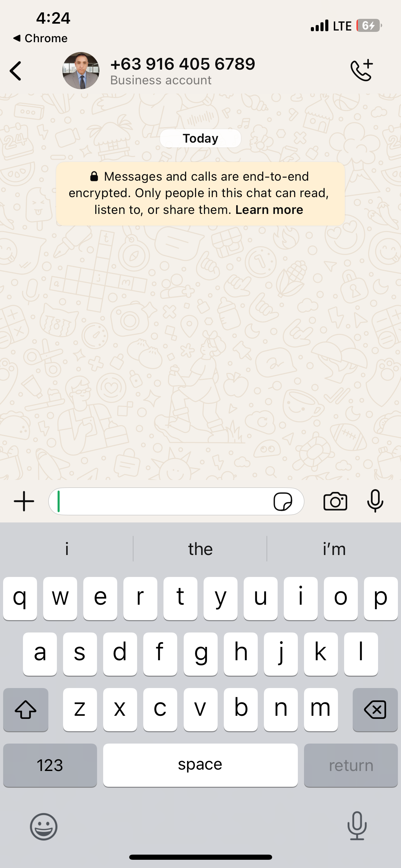The image size is (401, 868).
Task: Select the "the" word suggestion
Action: point(200,549)
